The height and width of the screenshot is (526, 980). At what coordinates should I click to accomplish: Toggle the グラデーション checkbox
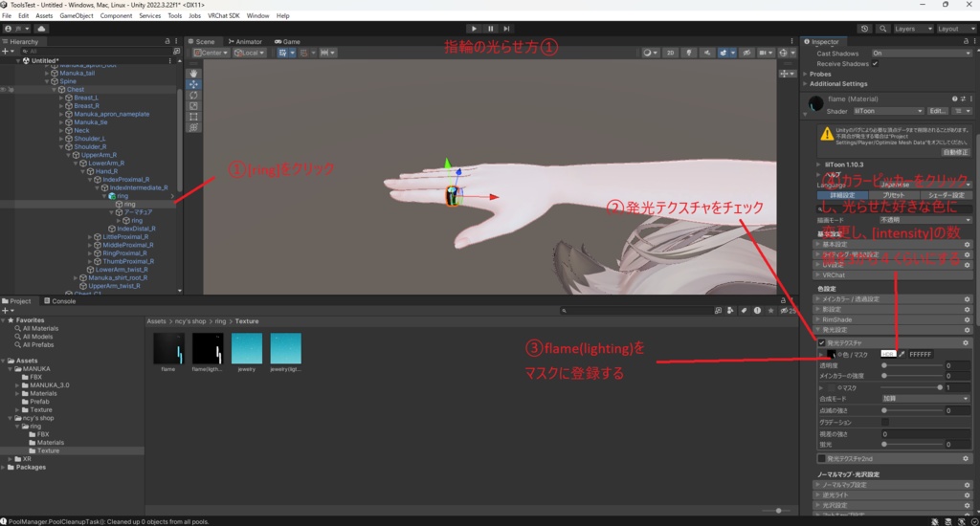885,423
